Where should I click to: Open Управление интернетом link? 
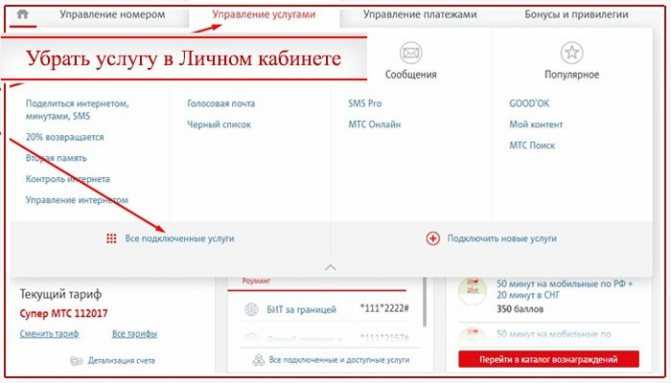77,200
